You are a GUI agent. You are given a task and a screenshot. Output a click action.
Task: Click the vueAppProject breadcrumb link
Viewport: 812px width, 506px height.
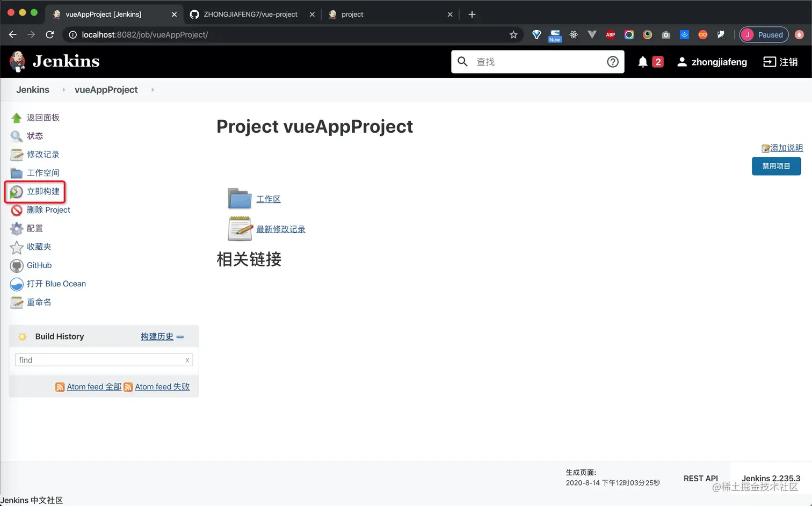pos(106,90)
